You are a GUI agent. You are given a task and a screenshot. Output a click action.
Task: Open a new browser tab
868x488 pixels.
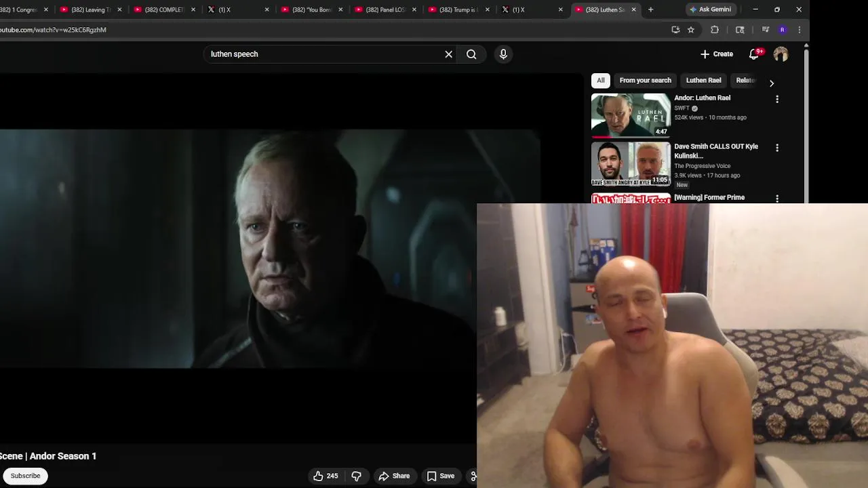[650, 9]
